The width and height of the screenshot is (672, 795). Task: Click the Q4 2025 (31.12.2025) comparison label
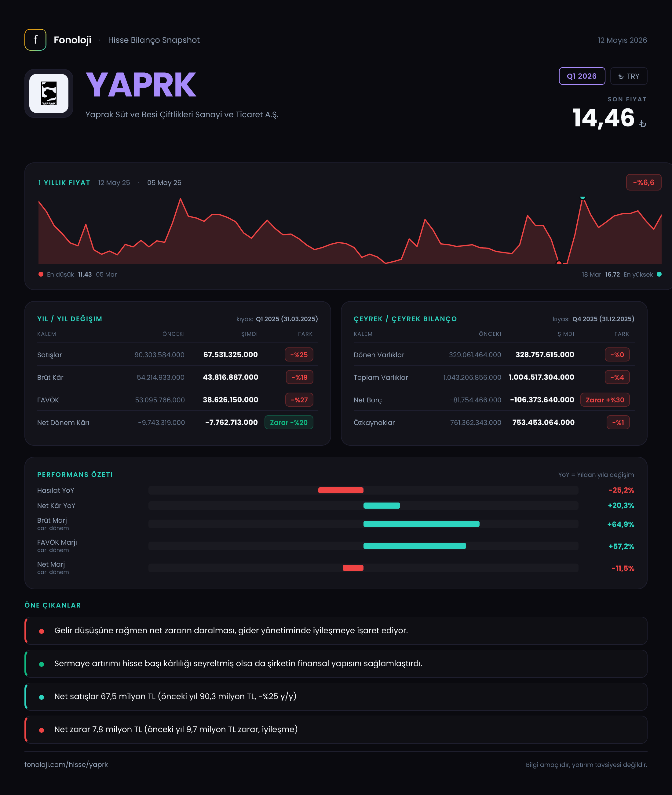coord(604,319)
